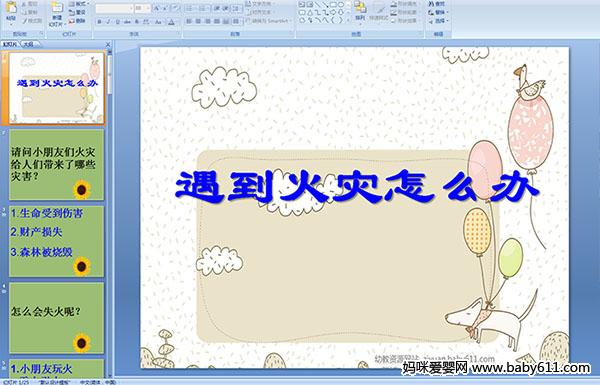This screenshot has height=385, width=600.
Task: Open the slide Layout (版式) dropdown
Action: (78, 4)
